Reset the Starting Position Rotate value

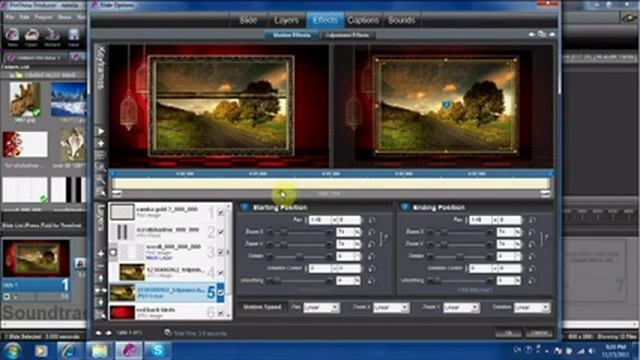(x=371, y=256)
